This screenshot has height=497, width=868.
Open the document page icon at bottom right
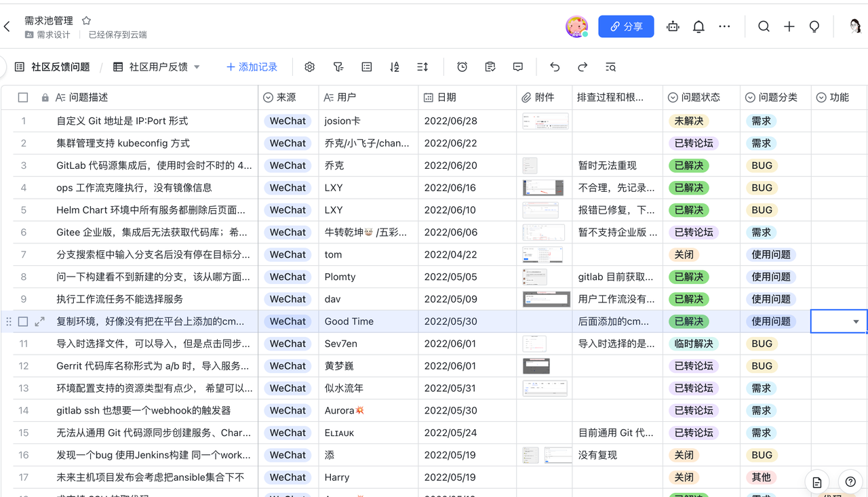817,482
